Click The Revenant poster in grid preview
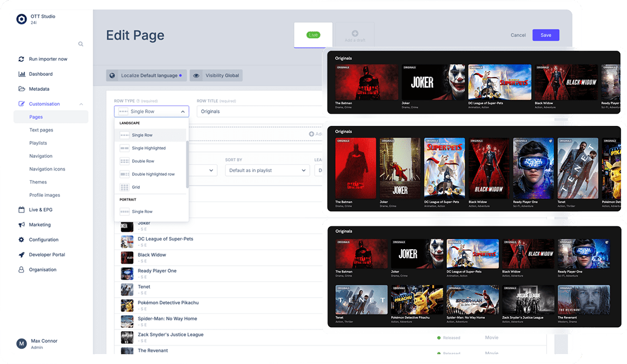Image resolution: width=627 pixels, height=364 pixels. pyautogui.click(x=584, y=300)
